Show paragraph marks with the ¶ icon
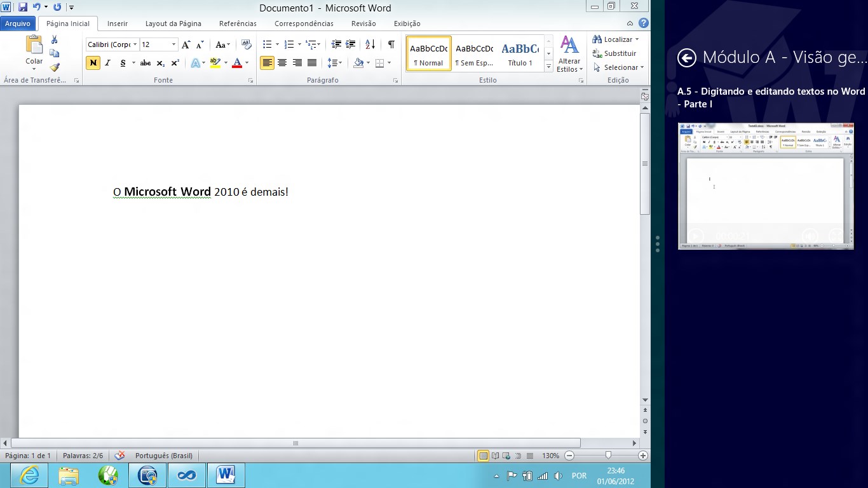The height and width of the screenshot is (488, 868). point(391,44)
